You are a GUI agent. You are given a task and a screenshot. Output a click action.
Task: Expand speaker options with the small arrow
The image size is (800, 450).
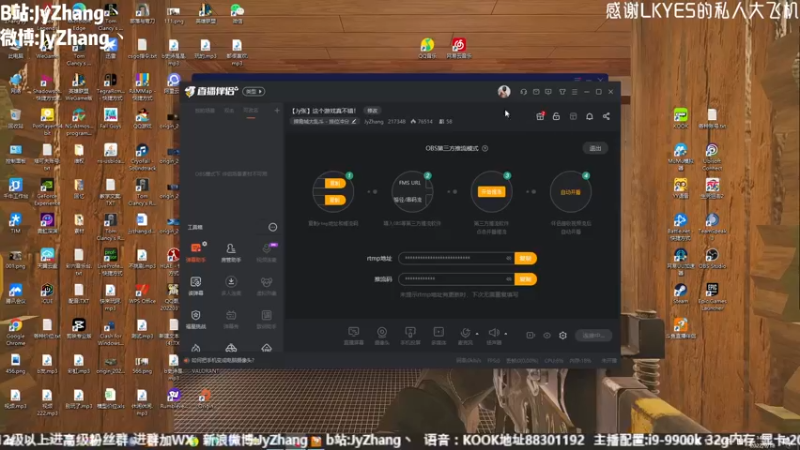click(506, 334)
